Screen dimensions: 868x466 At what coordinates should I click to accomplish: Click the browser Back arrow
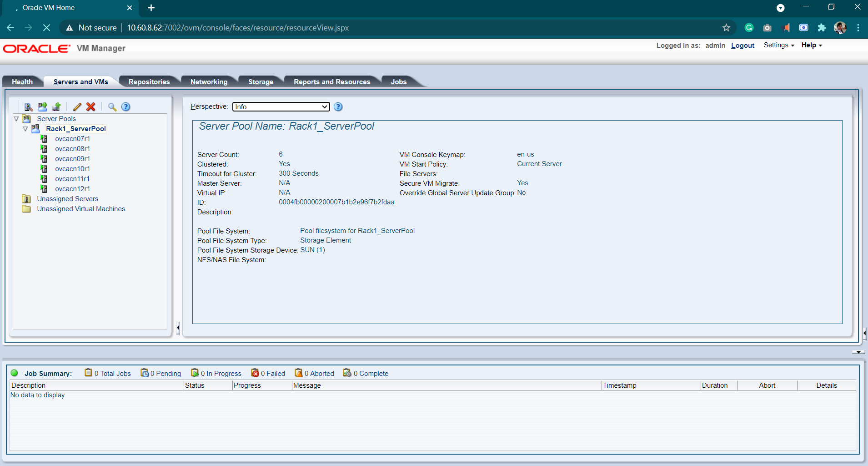pyautogui.click(x=10, y=28)
